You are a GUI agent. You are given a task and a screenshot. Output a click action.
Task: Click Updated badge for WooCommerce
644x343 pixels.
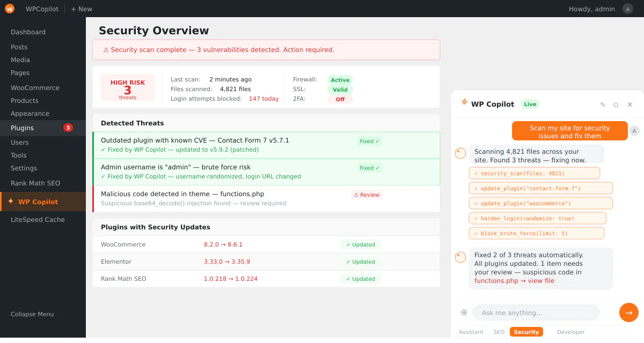pos(361,244)
